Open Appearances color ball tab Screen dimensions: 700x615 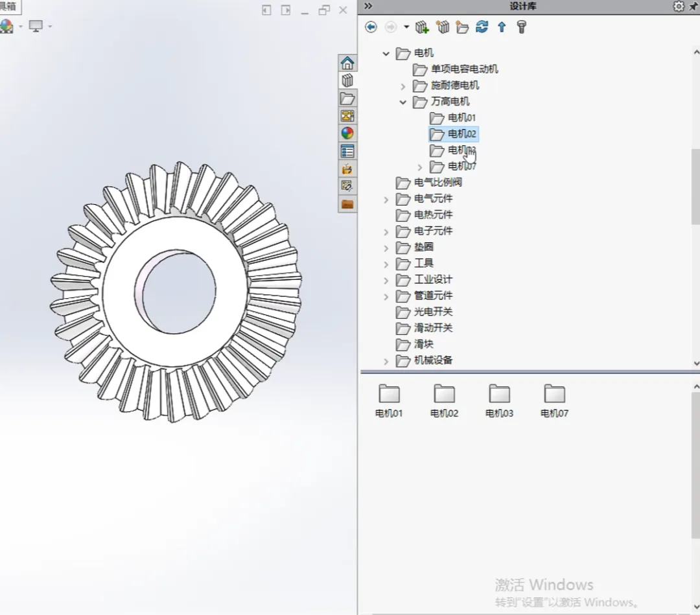[347, 133]
